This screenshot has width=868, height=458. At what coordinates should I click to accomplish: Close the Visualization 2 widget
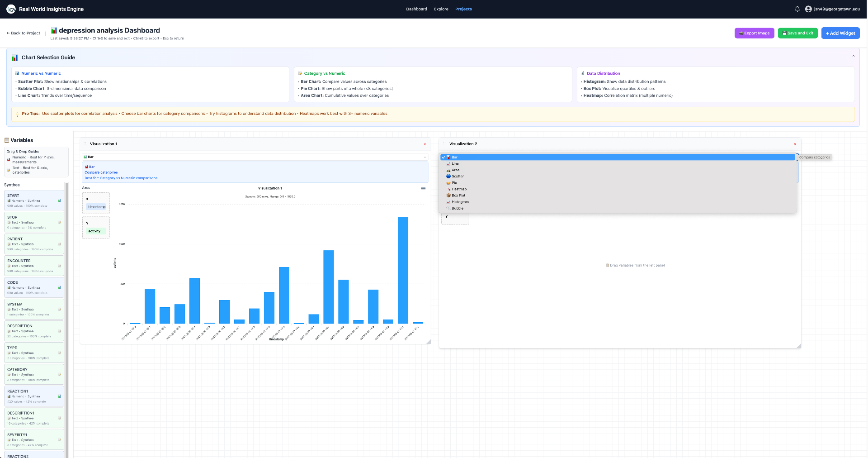point(795,144)
